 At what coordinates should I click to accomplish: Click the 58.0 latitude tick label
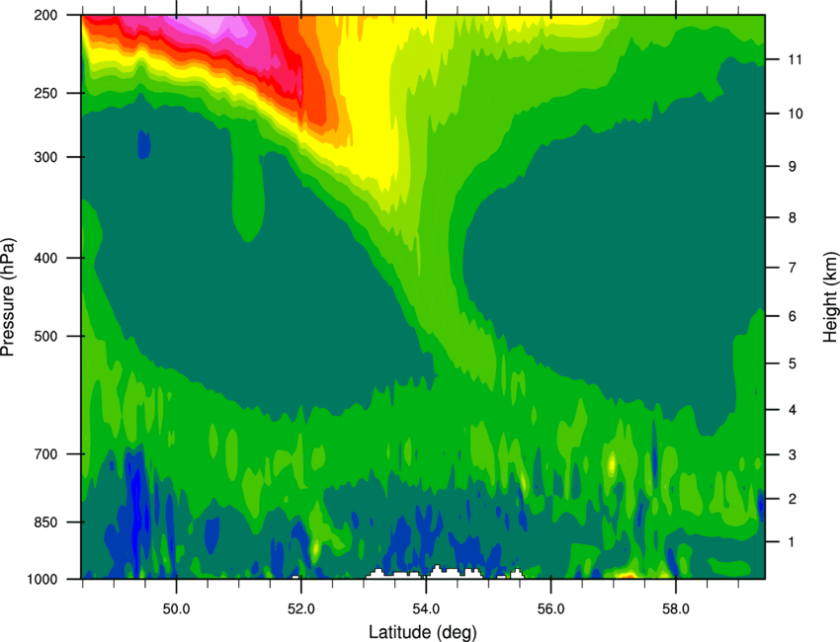click(x=676, y=609)
